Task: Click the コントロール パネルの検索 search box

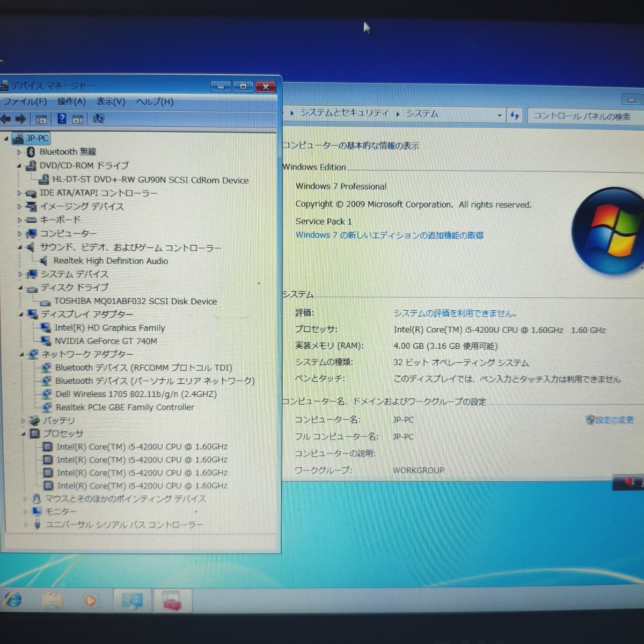Action: pos(585,116)
